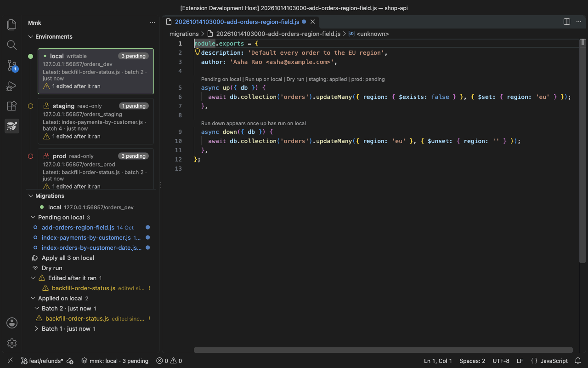Open Source Control view with badge
This screenshot has height=368, width=588.
[x=12, y=66]
